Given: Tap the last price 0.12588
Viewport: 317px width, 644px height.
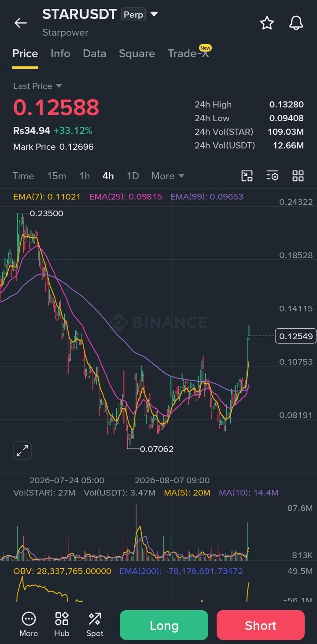Looking at the screenshot, I should [x=56, y=108].
